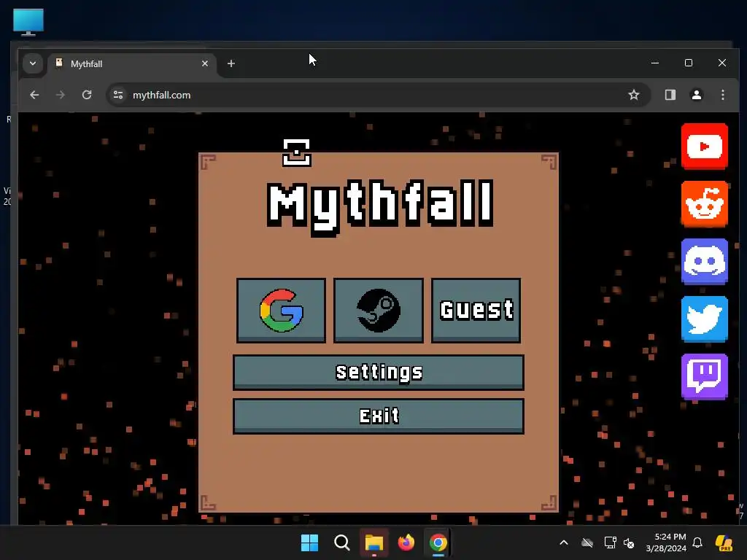Screen dimensions: 747x560
Task: Close the Chrome window
Action: click(x=722, y=63)
